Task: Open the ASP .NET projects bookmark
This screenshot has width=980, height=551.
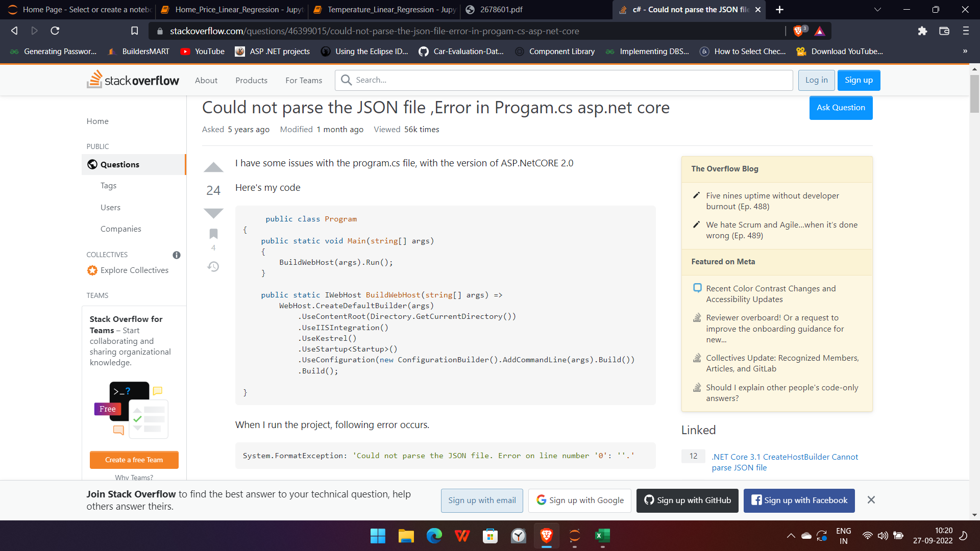Action: tap(273, 51)
